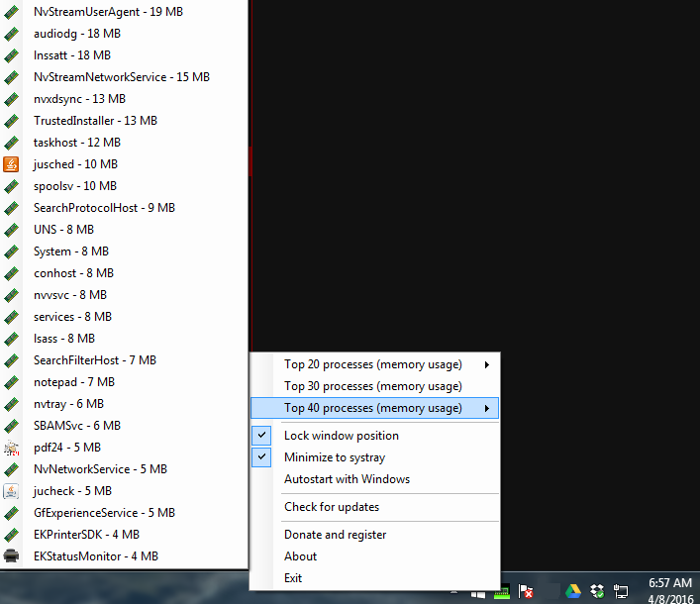This screenshot has height=604, width=700.
Task: Click the memory chip icon beside spoolsv
Action: pos(11,186)
